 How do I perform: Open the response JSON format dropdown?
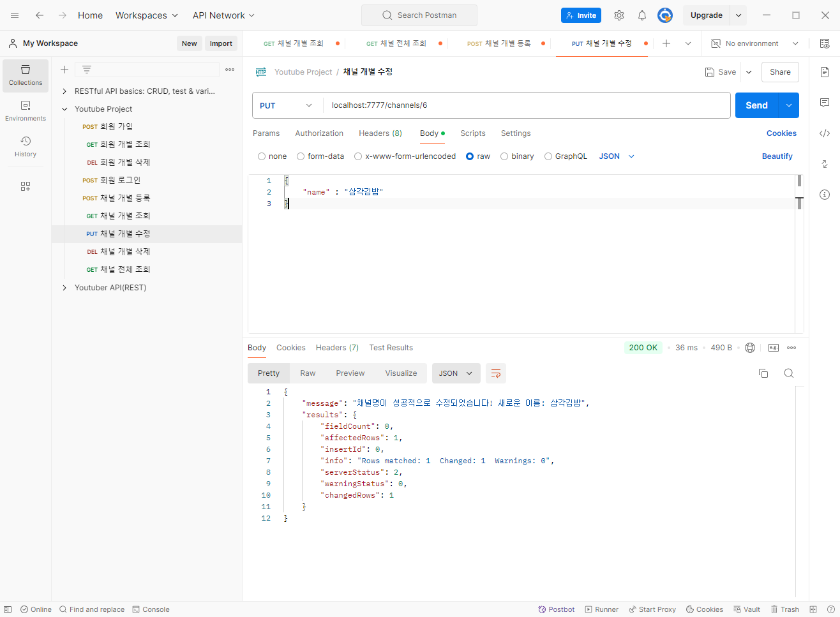click(456, 373)
